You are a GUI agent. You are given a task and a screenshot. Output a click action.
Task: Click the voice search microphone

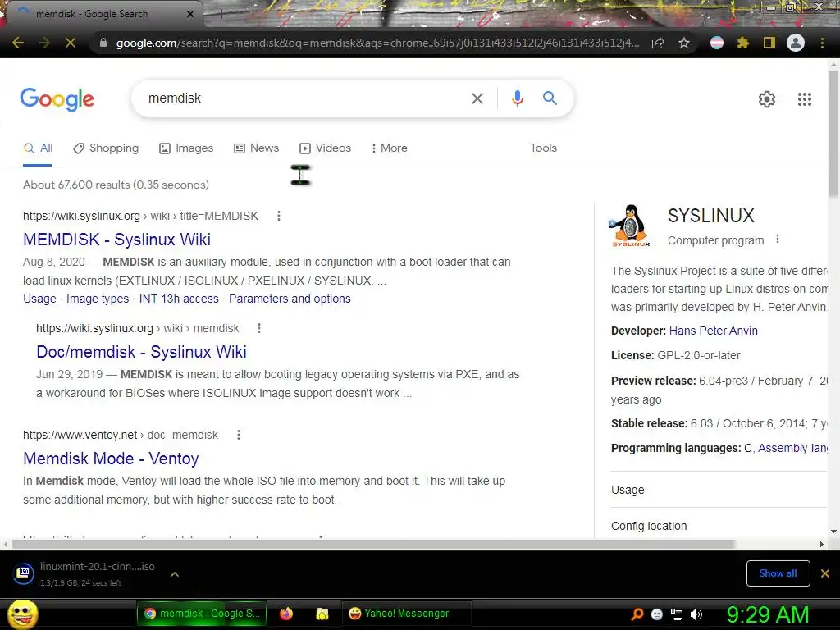(x=518, y=98)
